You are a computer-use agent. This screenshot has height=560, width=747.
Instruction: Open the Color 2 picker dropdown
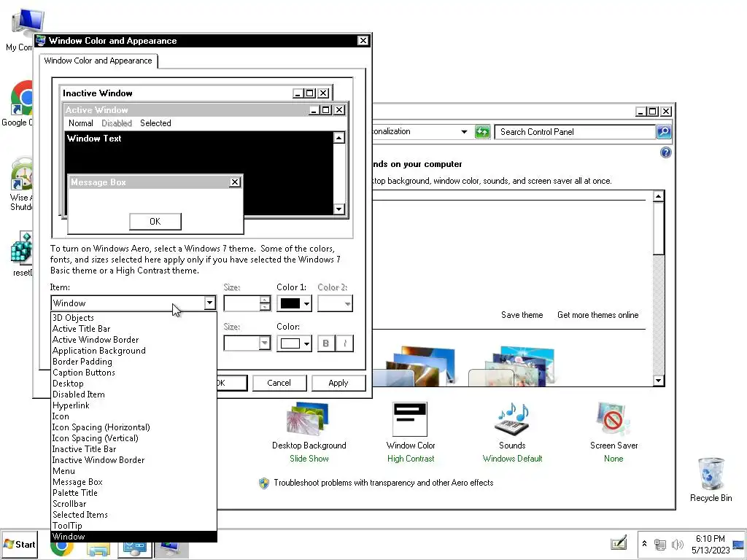pyautogui.click(x=347, y=303)
